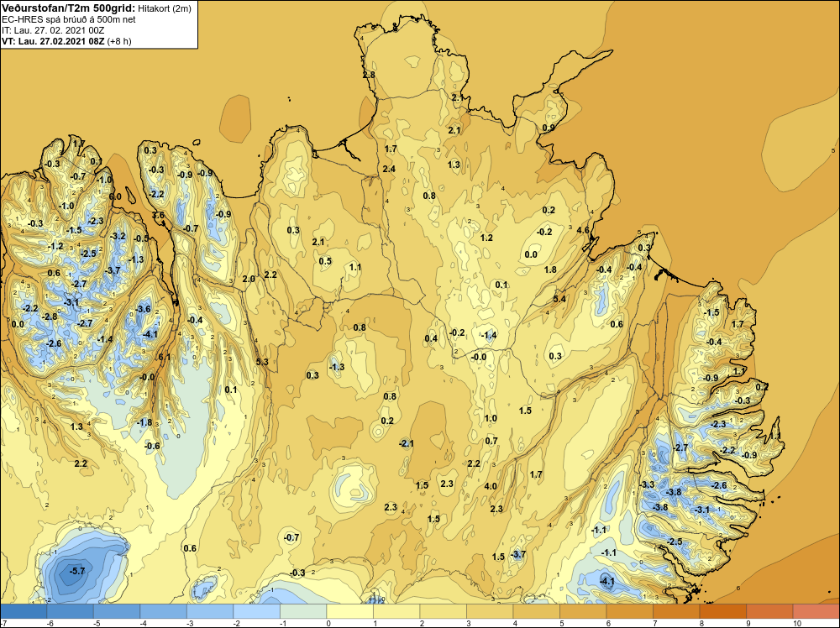Click the temperature value '-1.2'

[55, 246]
